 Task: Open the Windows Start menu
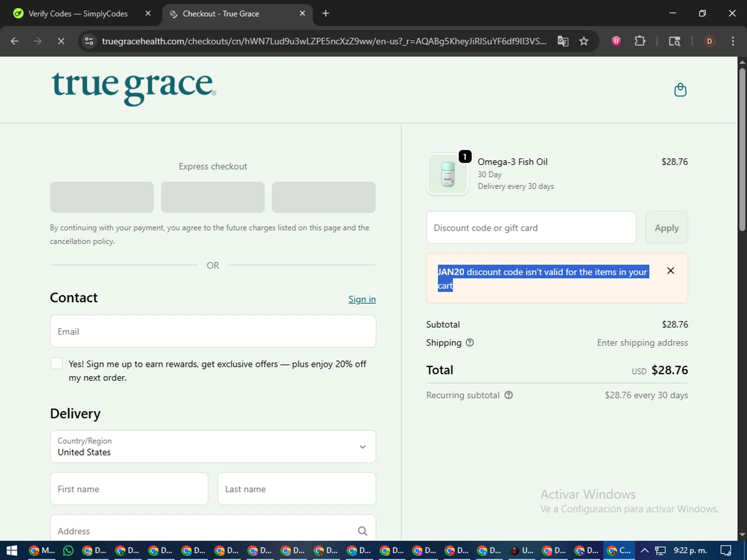click(11, 551)
